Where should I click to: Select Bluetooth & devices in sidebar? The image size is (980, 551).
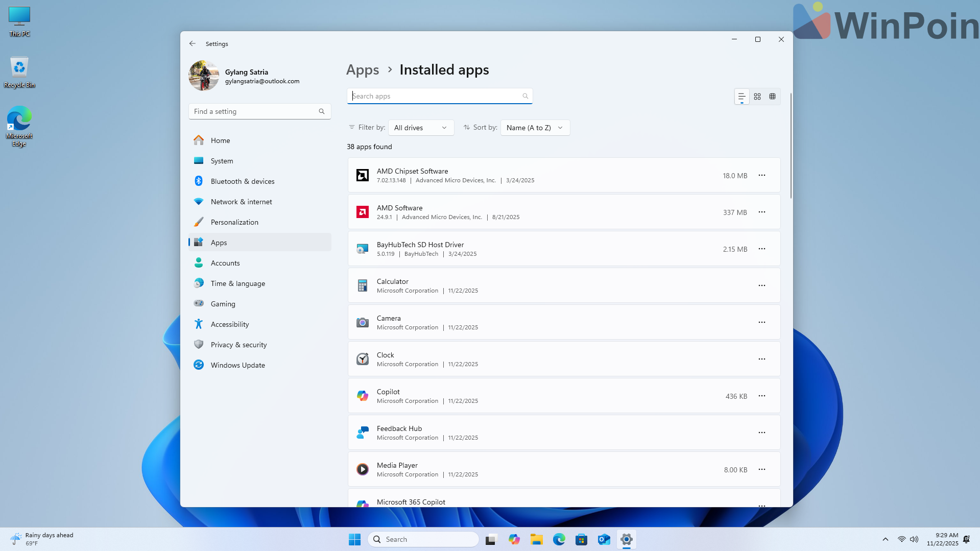tap(242, 181)
